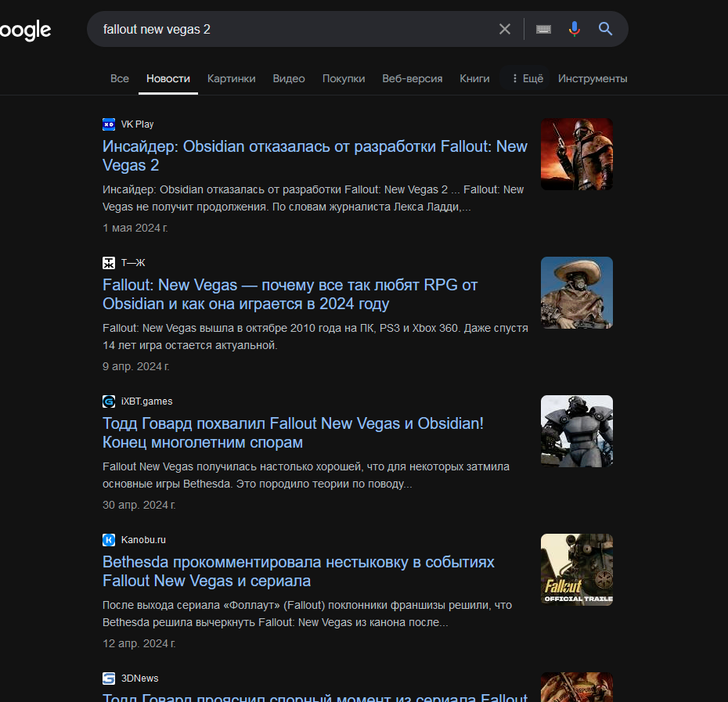Image resolution: width=728 pixels, height=702 pixels.
Task: Click the snippet 'Fallout New Vegas получилась настолько хорошей'
Action: [306, 475]
